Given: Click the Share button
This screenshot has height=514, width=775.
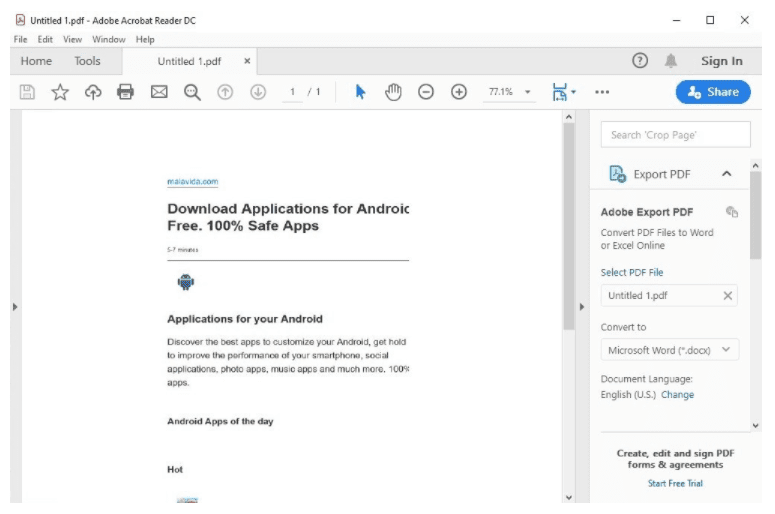Looking at the screenshot, I should (713, 92).
